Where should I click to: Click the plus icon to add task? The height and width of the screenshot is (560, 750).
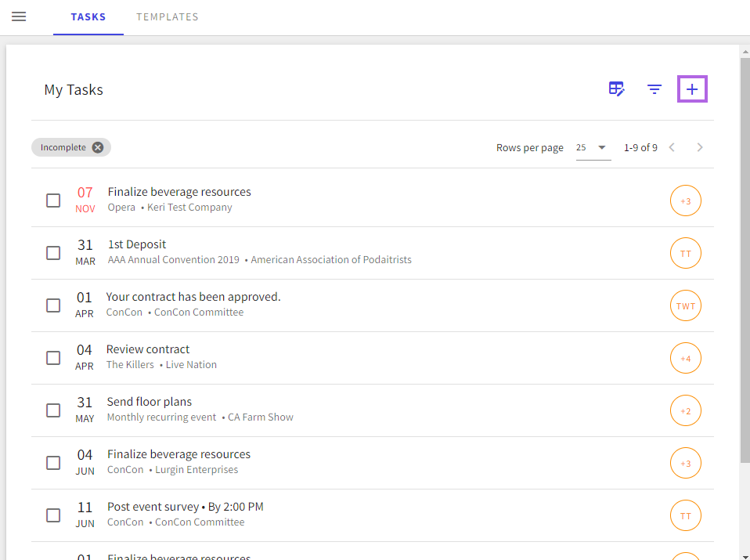(x=692, y=89)
